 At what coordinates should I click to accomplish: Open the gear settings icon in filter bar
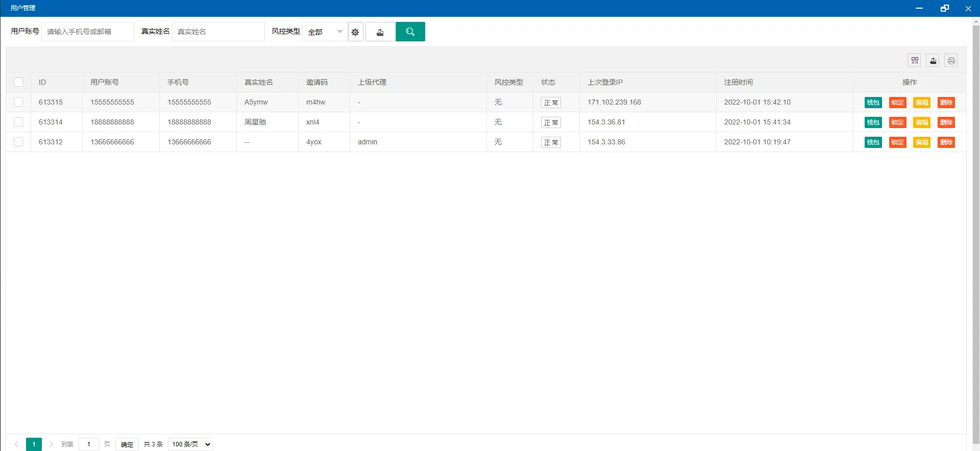click(355, 32)
